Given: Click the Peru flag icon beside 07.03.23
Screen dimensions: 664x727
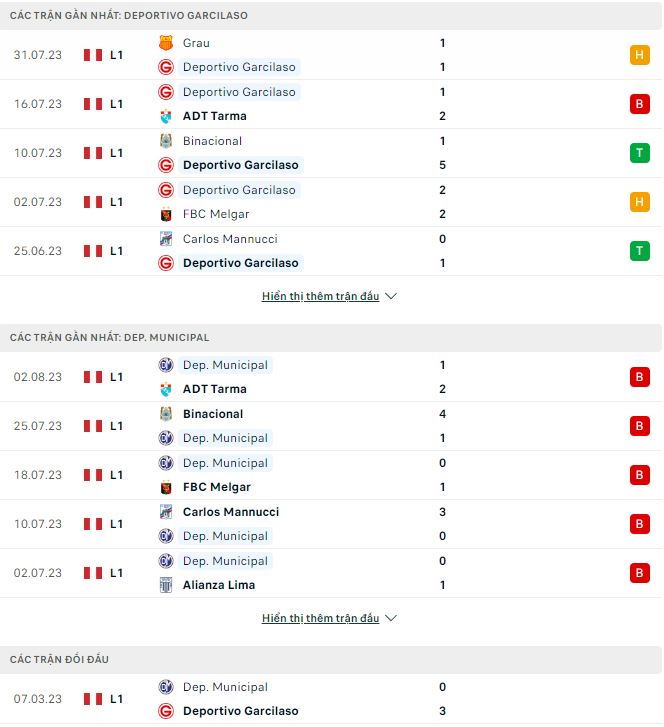Looking at the screenshot, I should [x=93, y=699].
